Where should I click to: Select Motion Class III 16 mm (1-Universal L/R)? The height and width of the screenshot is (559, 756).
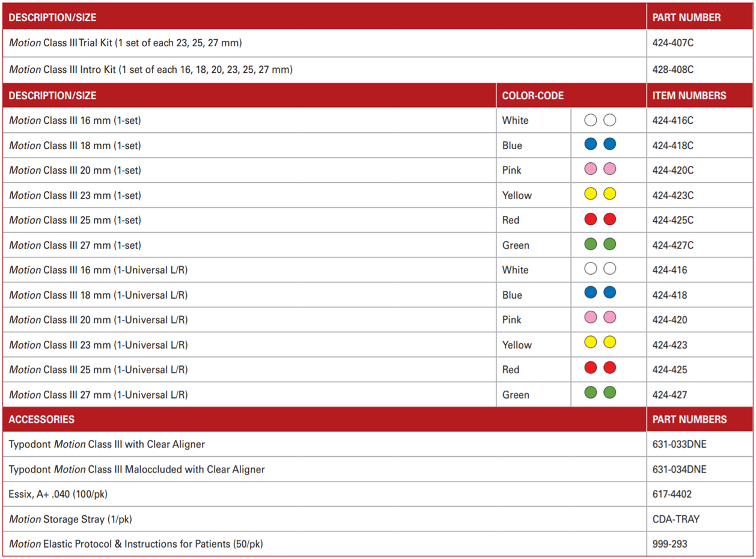tap(99, 270)
